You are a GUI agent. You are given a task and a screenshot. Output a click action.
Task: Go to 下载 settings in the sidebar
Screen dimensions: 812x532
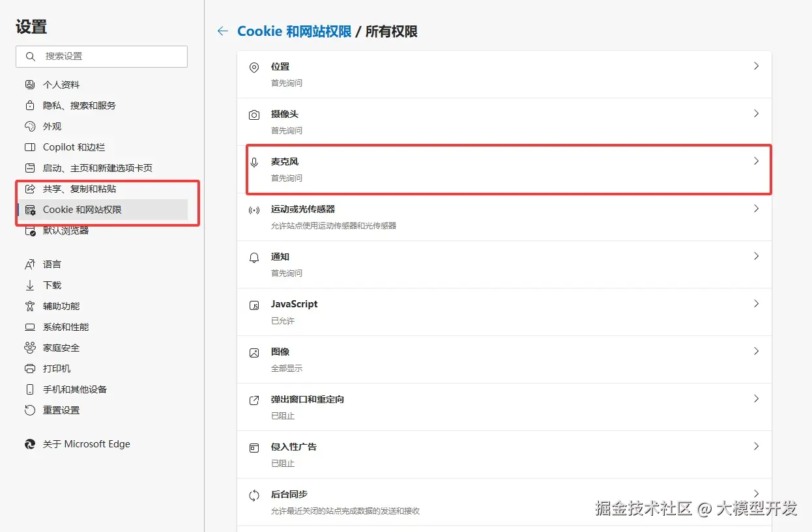(x=52, y=285)
